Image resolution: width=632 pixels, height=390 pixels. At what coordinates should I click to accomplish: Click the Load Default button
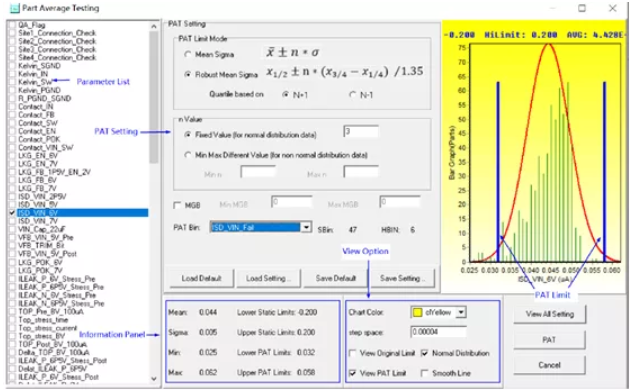pos(202,278)
